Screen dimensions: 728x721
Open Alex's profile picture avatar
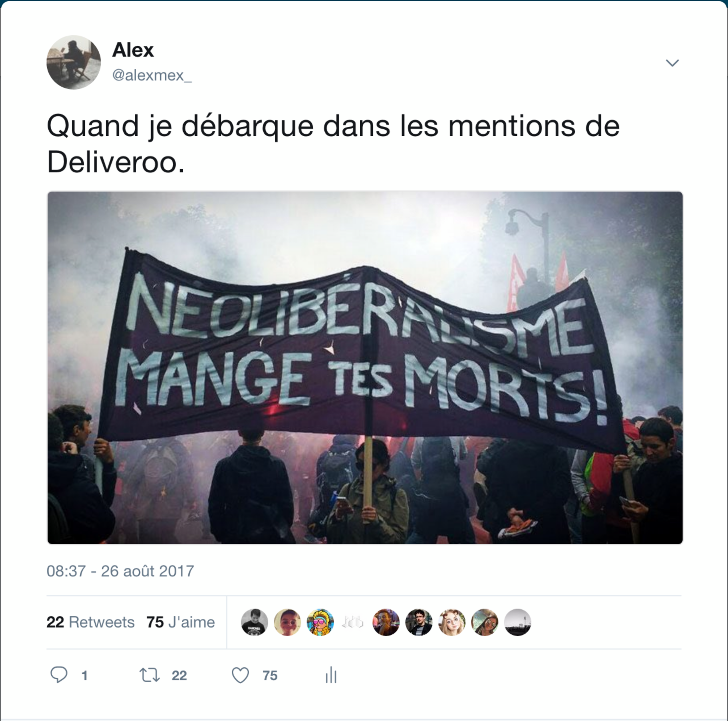coord(73,62)
